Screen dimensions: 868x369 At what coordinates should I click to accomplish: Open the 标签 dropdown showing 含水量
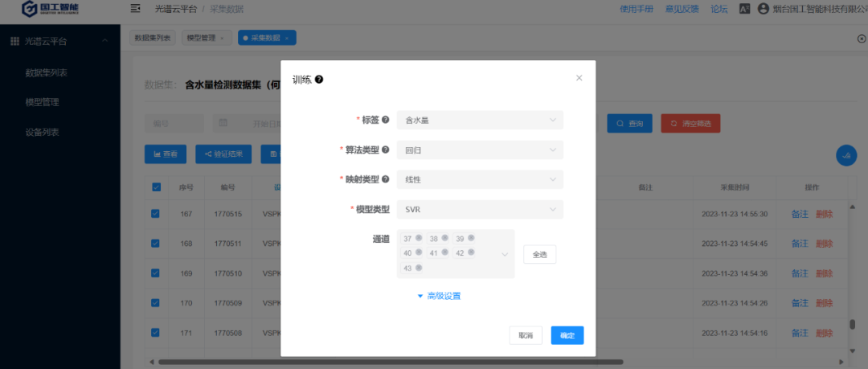pyautogui.click(x=480, y=120)
